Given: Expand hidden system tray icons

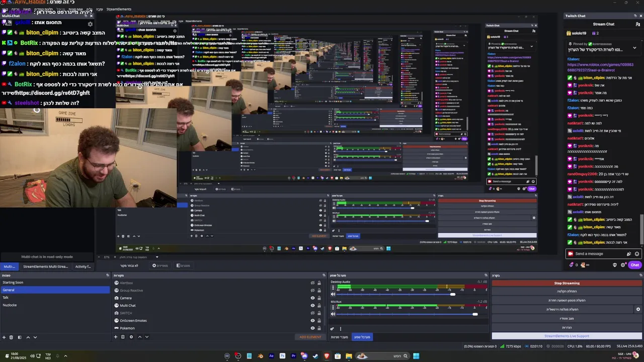Looking at the screenshot, I should pyautogui.click(x=65, y=356).
